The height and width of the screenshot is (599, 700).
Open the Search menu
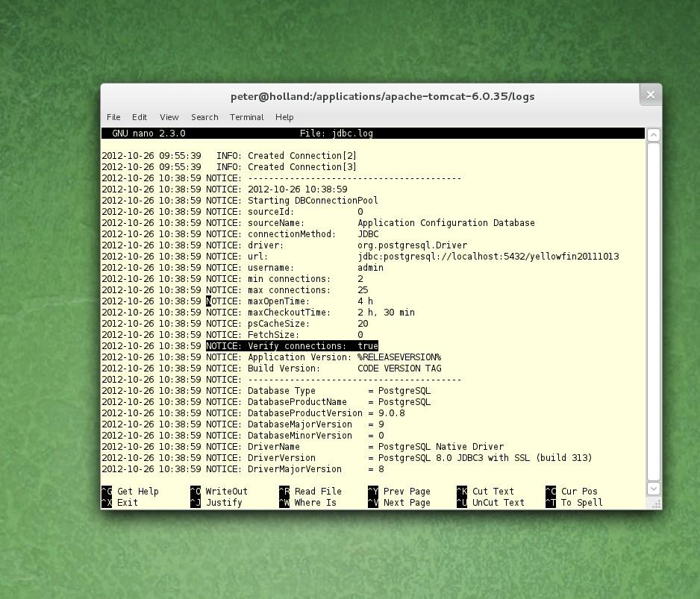click(204, 117)
